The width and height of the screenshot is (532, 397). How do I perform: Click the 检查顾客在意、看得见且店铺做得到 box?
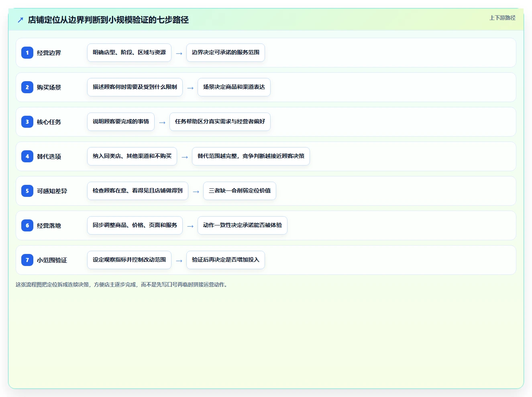coord(138,191)
